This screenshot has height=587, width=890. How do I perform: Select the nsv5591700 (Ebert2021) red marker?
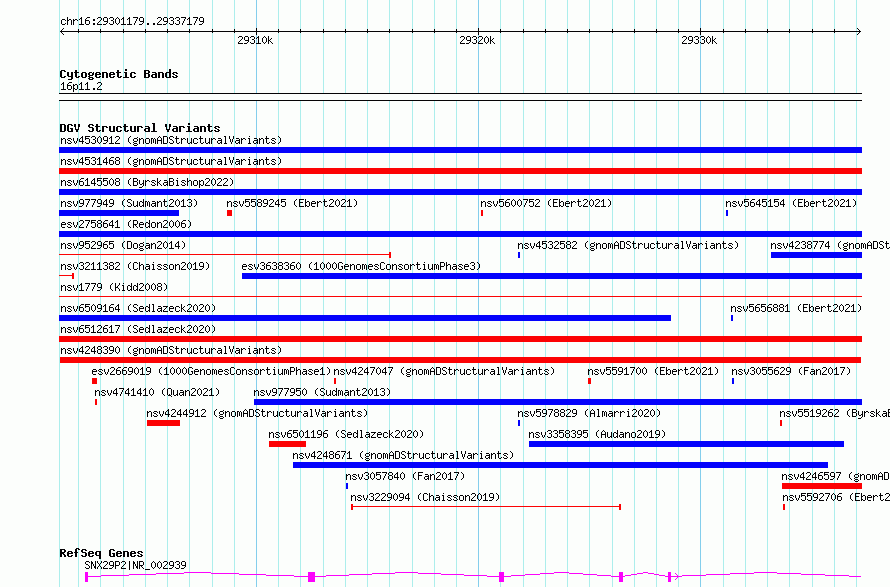[590, 381]
